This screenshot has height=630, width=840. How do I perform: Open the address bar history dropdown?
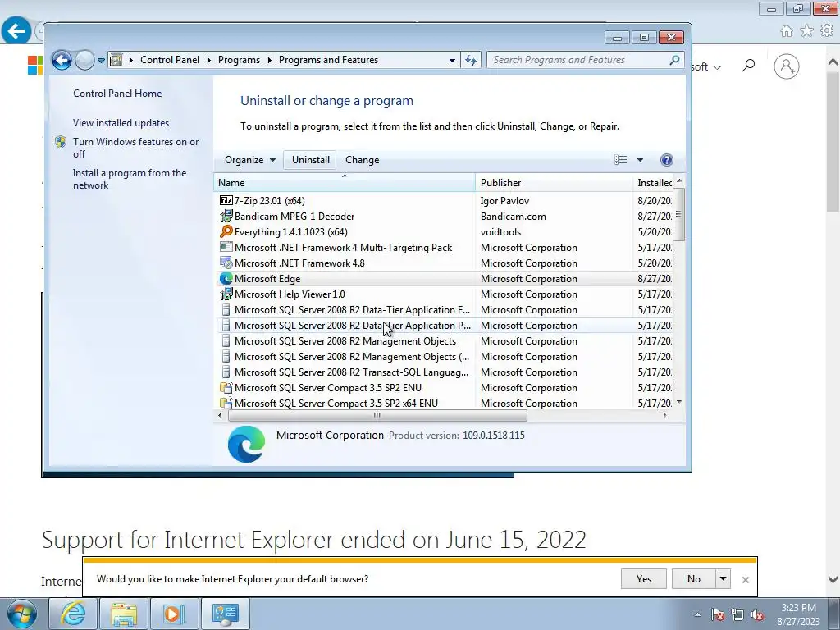452,61
